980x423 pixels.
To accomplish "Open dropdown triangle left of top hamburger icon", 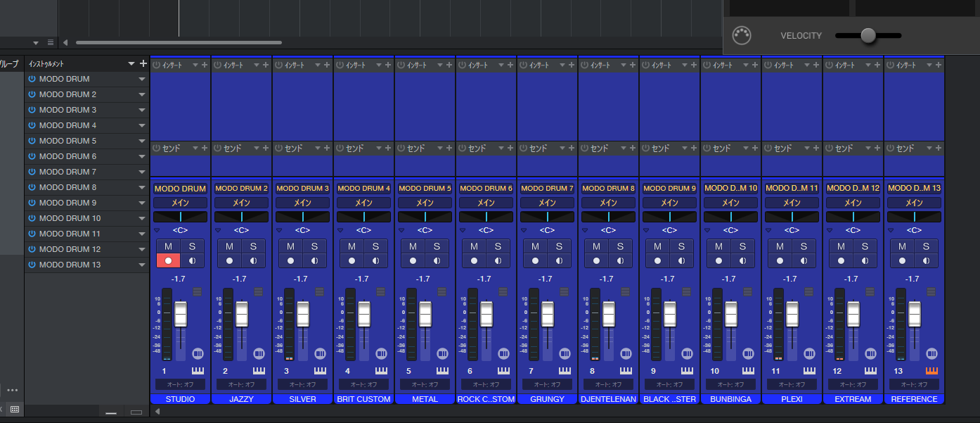I will click(36, 42).
